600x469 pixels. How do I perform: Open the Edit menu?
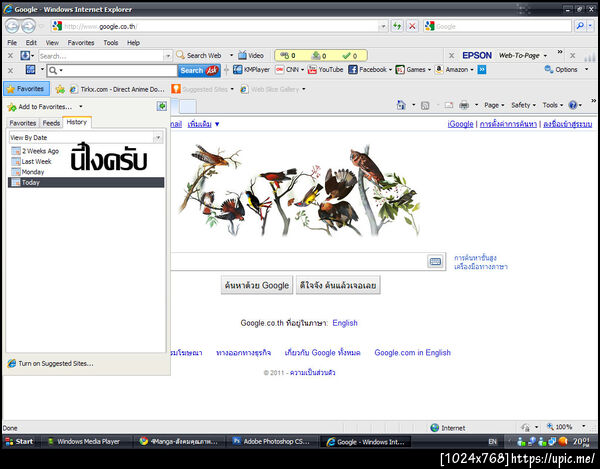[x=31, y=42]
